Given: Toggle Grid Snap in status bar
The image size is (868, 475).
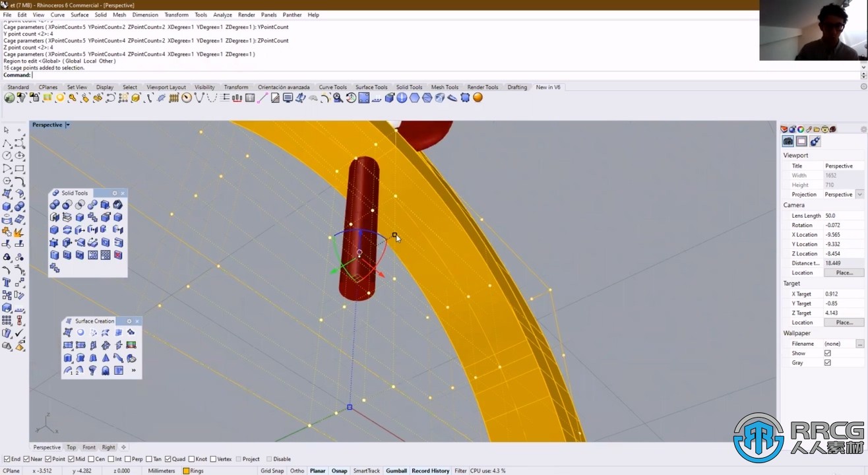Looking at the screenshot, I should [272, 471].
